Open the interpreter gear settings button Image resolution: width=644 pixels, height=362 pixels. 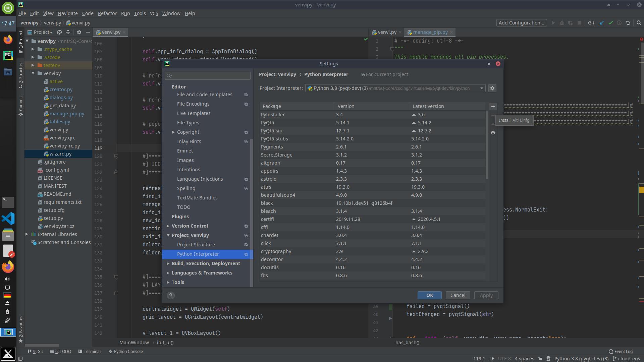click(x=492, y=88)
